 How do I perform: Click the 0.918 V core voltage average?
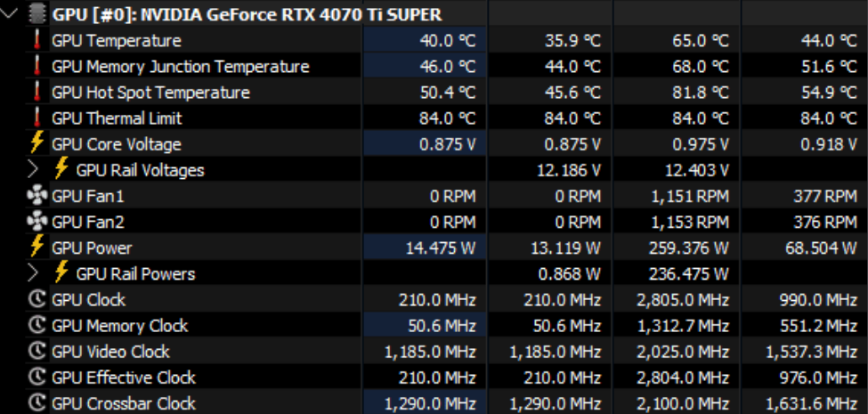[x=829, y=144]
